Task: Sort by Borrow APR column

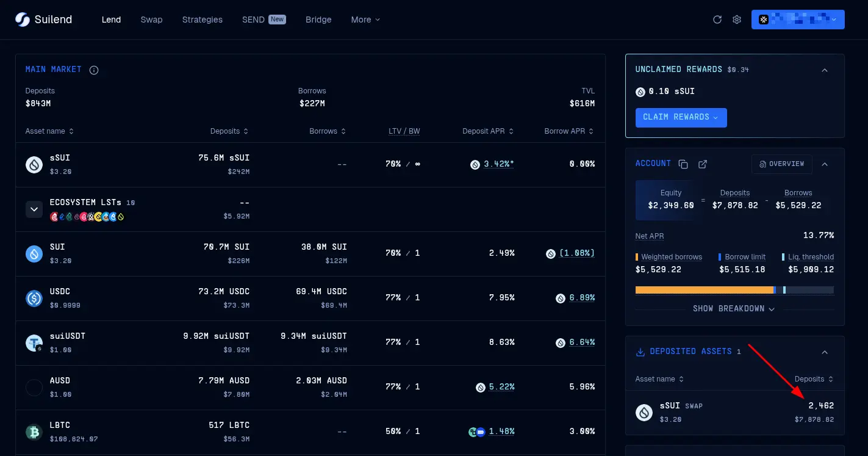Action: (x=569, y=131)
